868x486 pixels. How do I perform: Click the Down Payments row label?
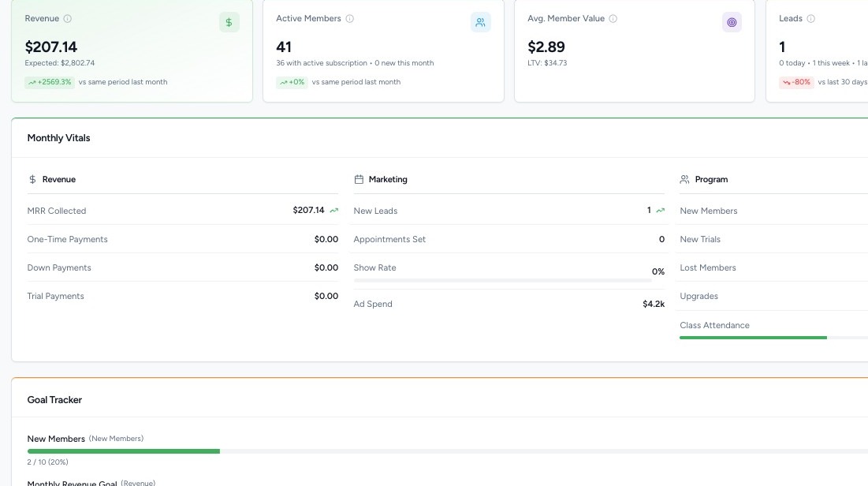(x=59, y=267)
